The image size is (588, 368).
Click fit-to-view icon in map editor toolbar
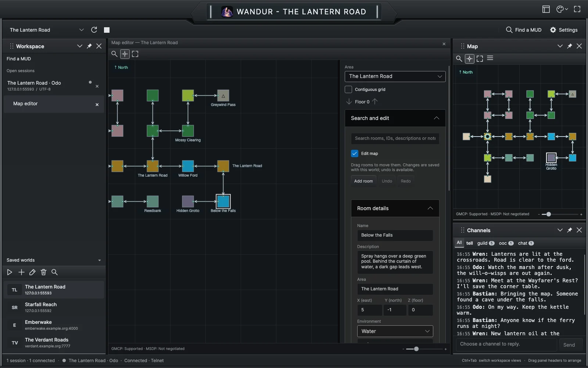coord(135,54)
